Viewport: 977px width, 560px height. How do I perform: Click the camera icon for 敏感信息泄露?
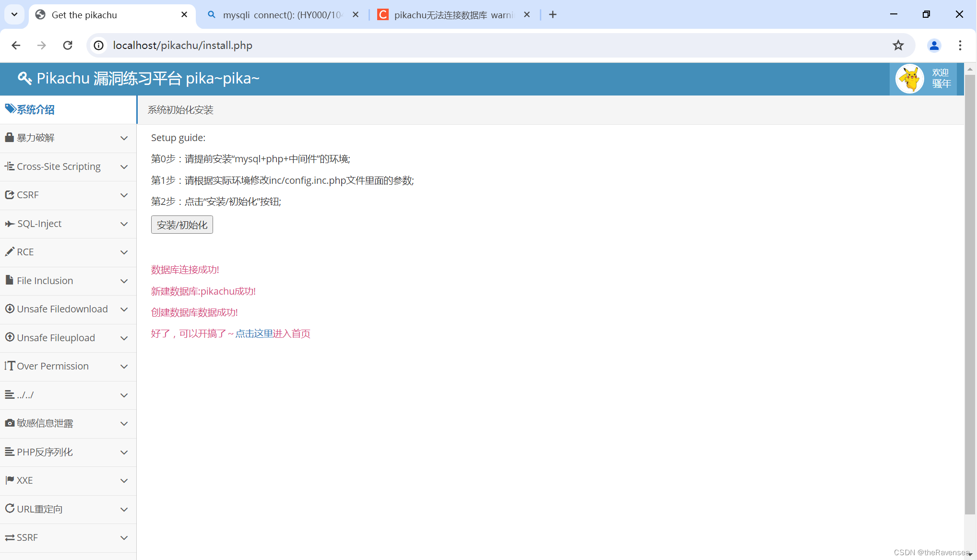pos(10,423)
